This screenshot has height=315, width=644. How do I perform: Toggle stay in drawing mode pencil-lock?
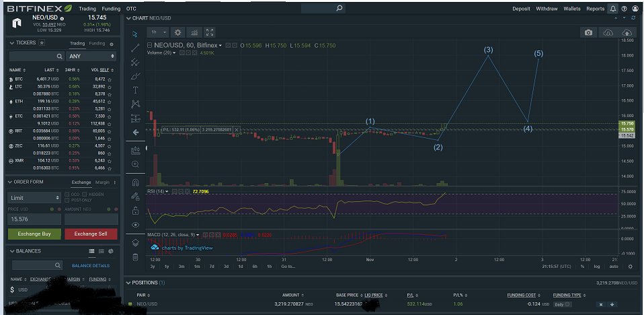pyautogui.click(x=135, y=197)
